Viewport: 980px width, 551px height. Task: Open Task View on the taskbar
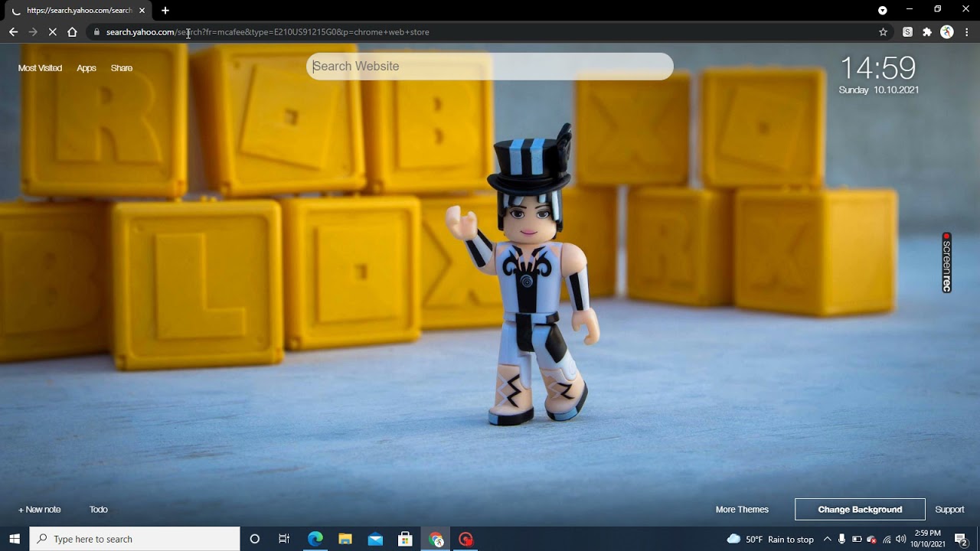[284, 539]
